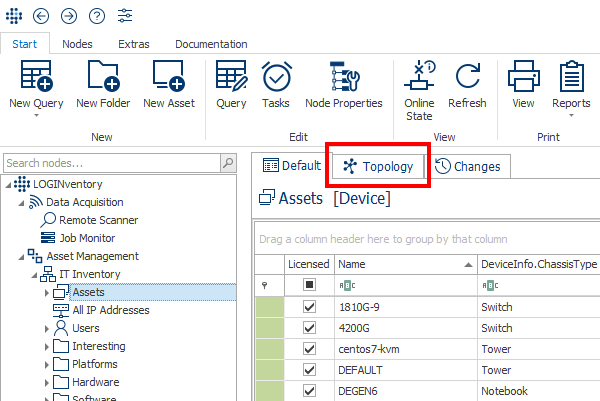Select the Interesting folder
Screen dimensions: 600x401
click(99, 346)
